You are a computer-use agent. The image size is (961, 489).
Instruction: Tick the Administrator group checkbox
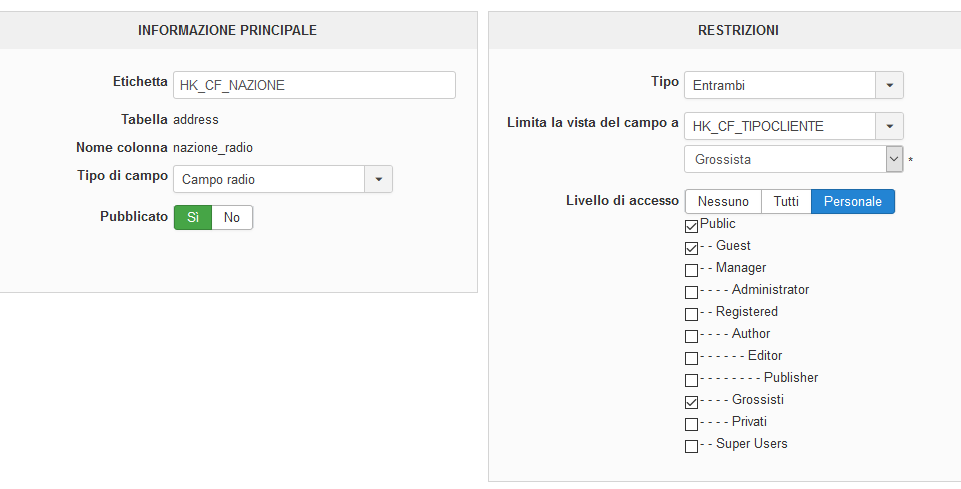[692, 292]
